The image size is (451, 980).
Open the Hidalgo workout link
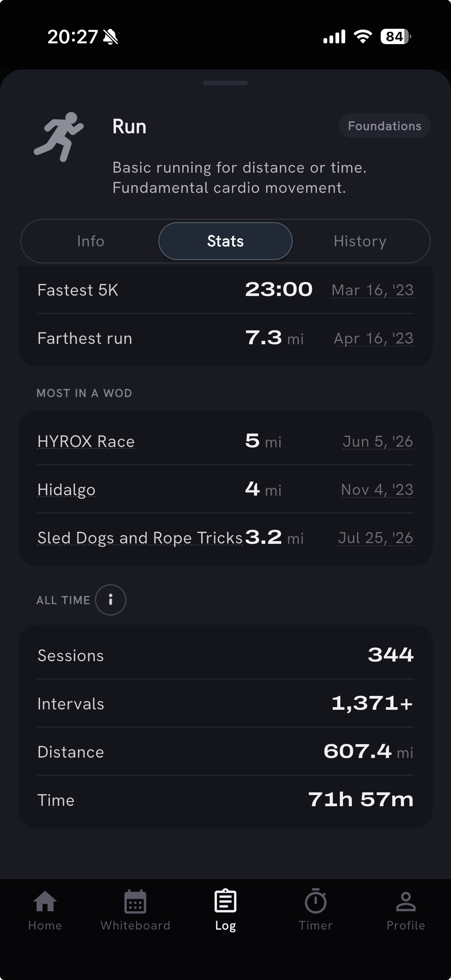(x=66, y=490)
